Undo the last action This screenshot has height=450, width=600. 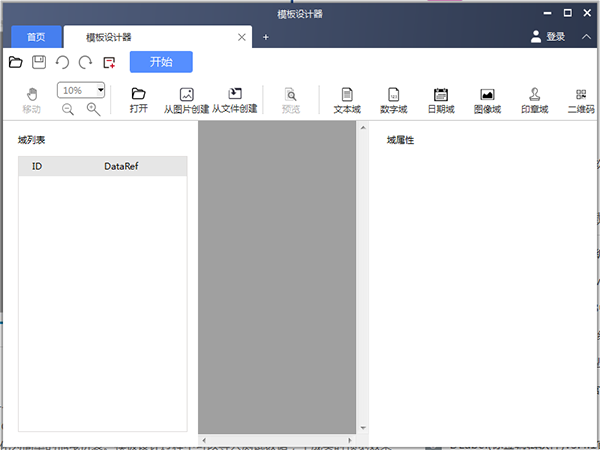click(x=62, y=62)
